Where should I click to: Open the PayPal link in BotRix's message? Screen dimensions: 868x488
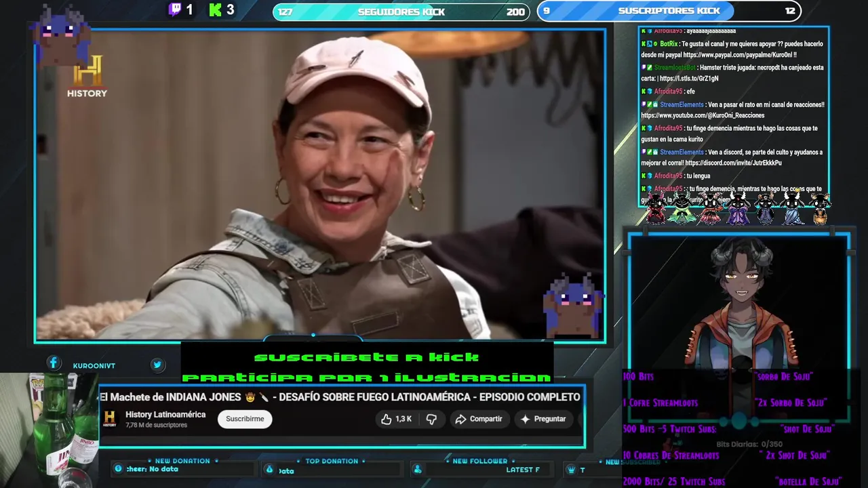(739, 55)
